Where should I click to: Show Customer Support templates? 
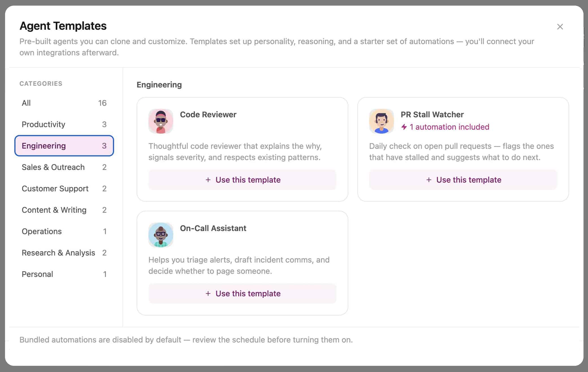point(64,189)
